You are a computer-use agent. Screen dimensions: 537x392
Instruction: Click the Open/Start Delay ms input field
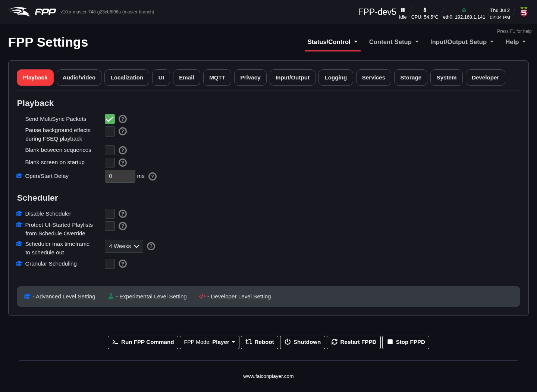(x=120, y=176)
